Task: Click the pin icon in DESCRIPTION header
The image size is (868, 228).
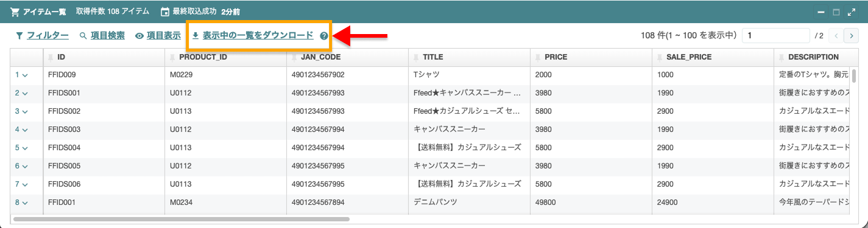Action: [782, 57]
